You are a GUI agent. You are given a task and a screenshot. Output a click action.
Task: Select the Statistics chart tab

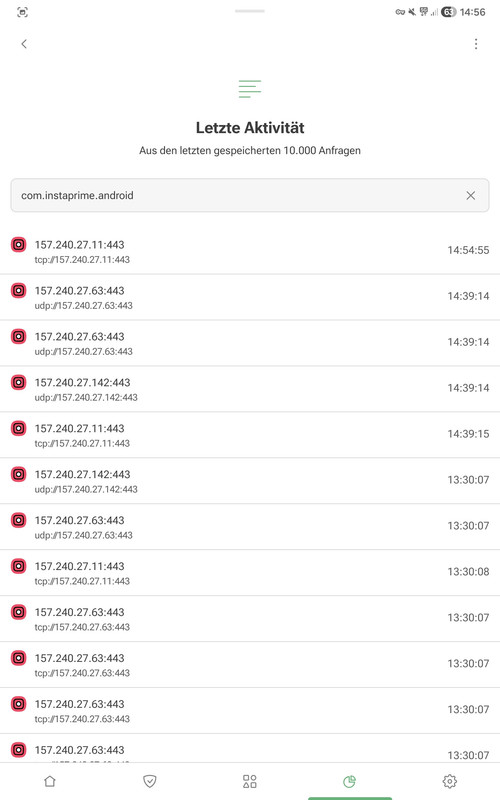click(x=349, y=781)
